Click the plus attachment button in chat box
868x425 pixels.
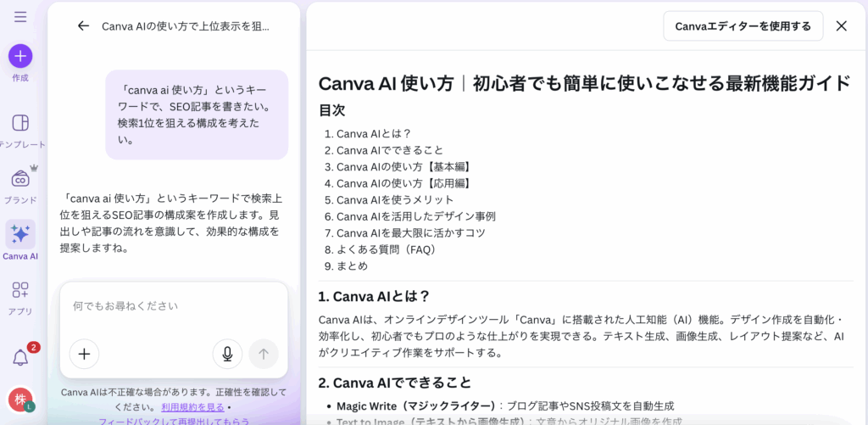click(84, 354)
